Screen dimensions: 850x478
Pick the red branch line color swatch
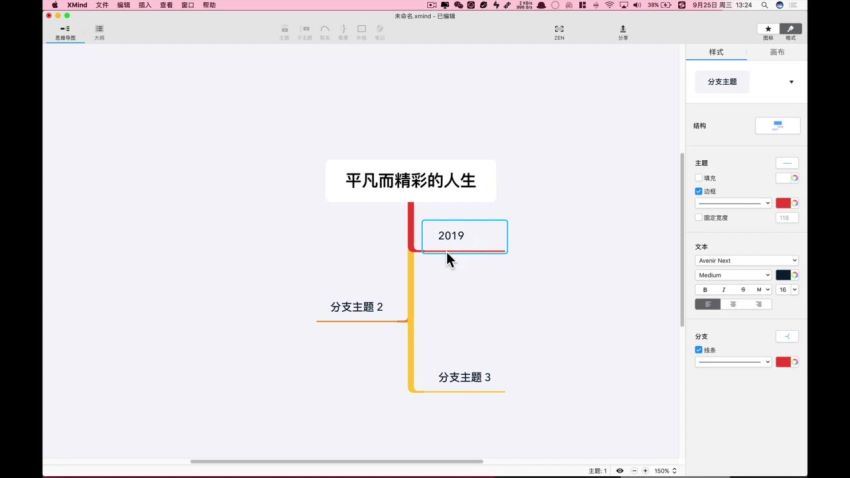pyautogui.click(x=783, y=362)
